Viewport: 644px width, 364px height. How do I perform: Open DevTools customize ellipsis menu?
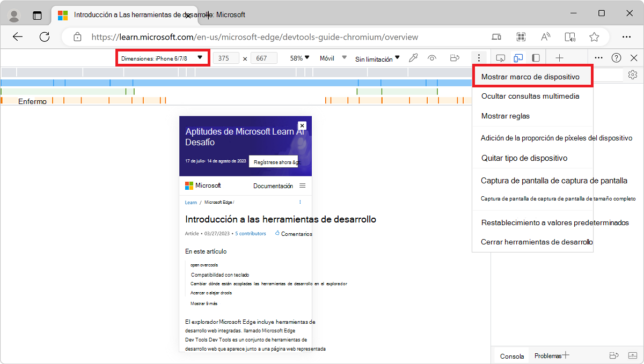click(x=599, y=58)
